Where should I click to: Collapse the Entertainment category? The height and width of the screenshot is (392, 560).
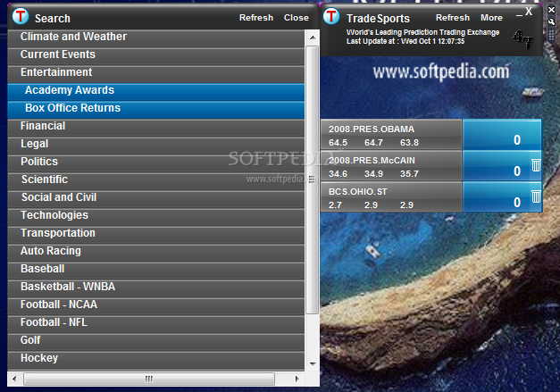coord(156,74)
